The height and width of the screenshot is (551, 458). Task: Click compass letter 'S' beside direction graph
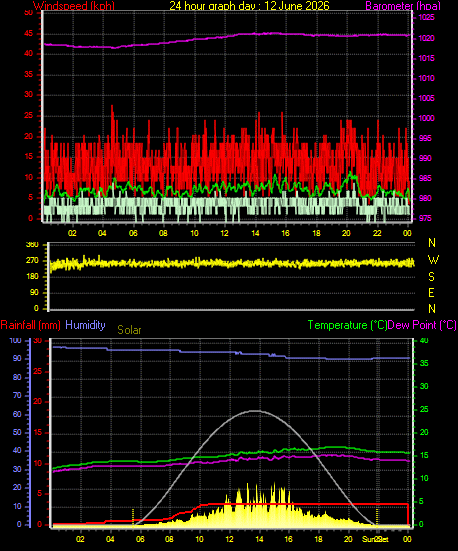(x=432, y=277)
